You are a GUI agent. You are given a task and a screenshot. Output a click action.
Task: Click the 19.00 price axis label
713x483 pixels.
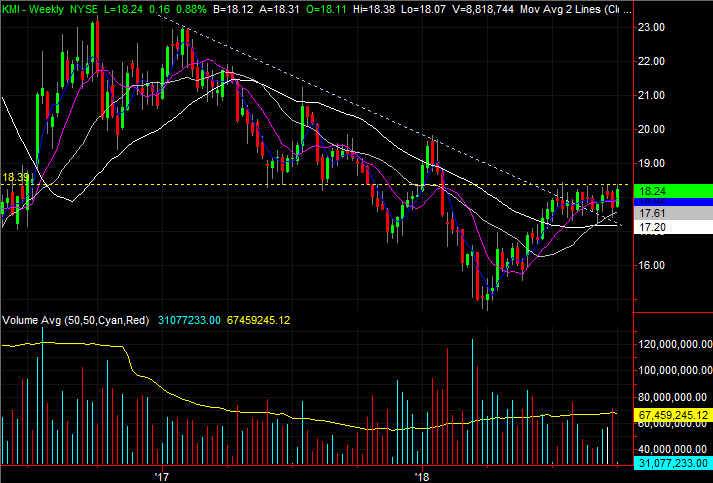(x=651, y=163)
